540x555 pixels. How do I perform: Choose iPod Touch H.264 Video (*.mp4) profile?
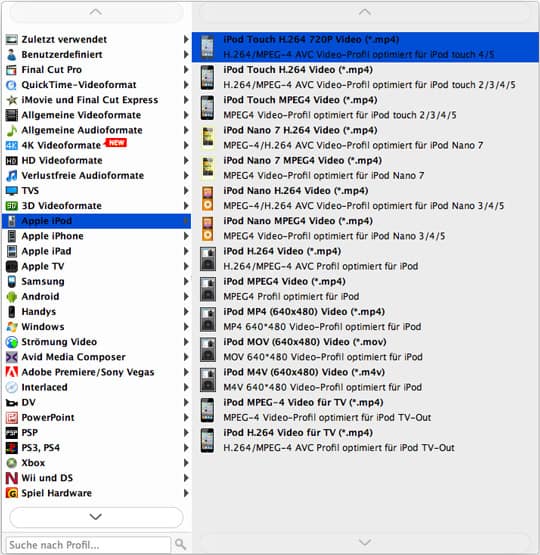pyautogui.click(x=365, y=77)
